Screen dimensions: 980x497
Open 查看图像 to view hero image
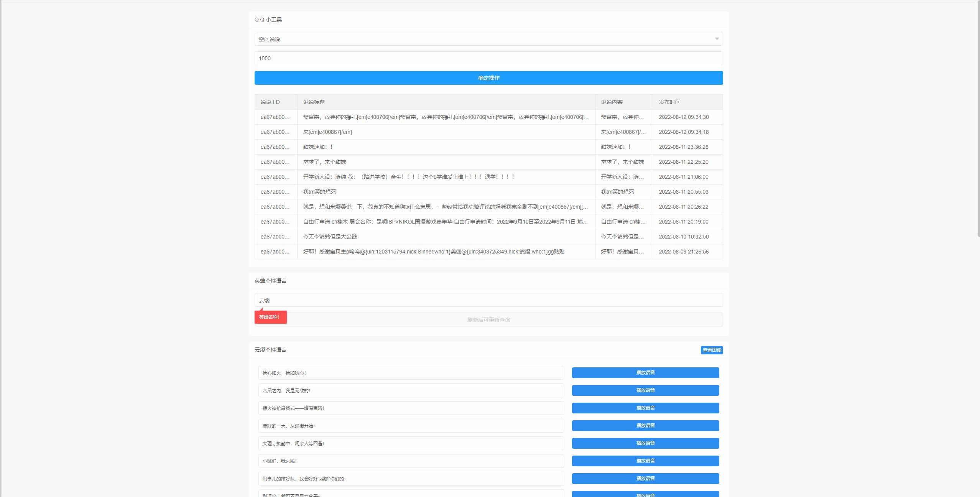(x=712, y=350)
